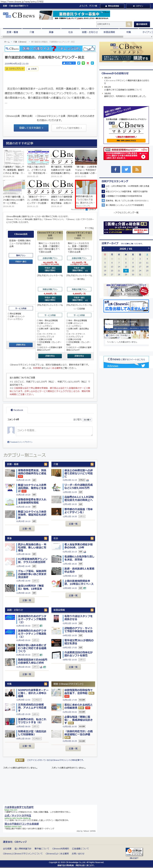Viewport: 153px width, 868px height.
Task: Open 個人情報保護方針 footer link
Action: pos(23,849)
